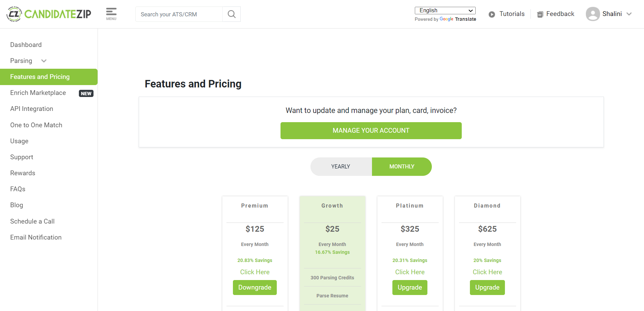This screenshot has width=644, height=311.
Task: Click the NEW badge beside Enrich Marketplace
Action: (86, 94)
